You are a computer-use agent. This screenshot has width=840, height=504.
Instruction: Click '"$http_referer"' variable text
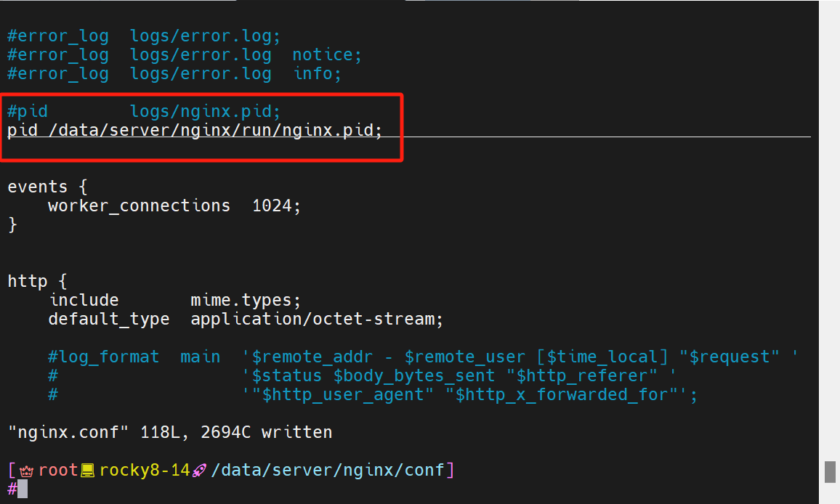point(582,376)
